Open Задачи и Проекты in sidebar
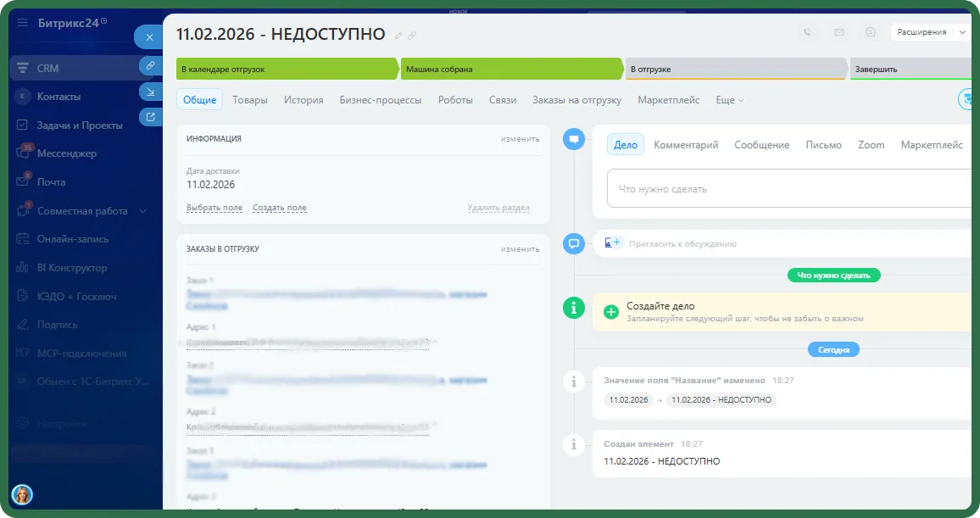 81,125
